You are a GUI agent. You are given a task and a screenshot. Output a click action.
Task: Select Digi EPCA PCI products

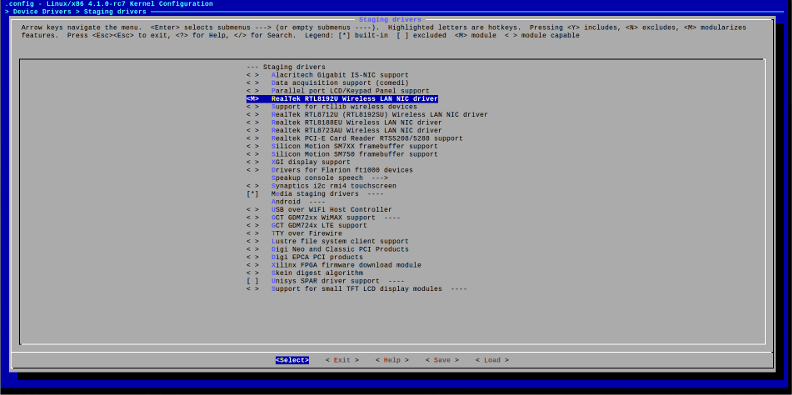305,257
